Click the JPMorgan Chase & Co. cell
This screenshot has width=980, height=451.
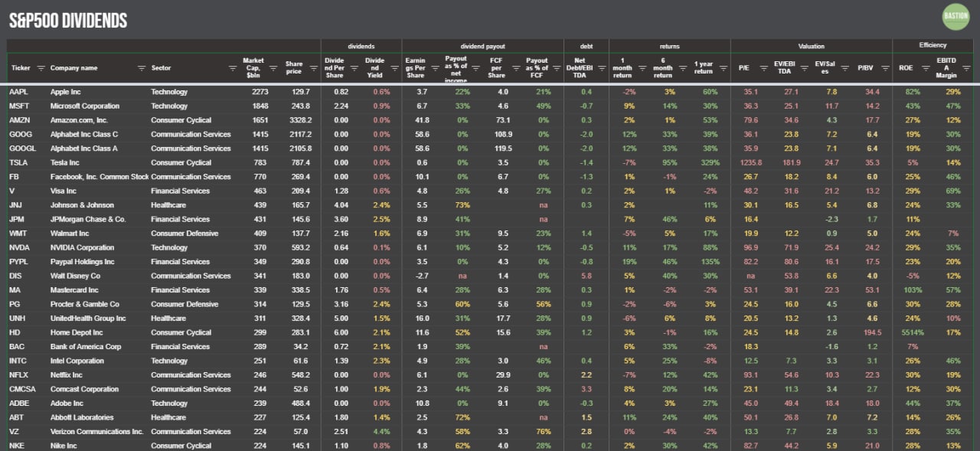pos(88,220)
